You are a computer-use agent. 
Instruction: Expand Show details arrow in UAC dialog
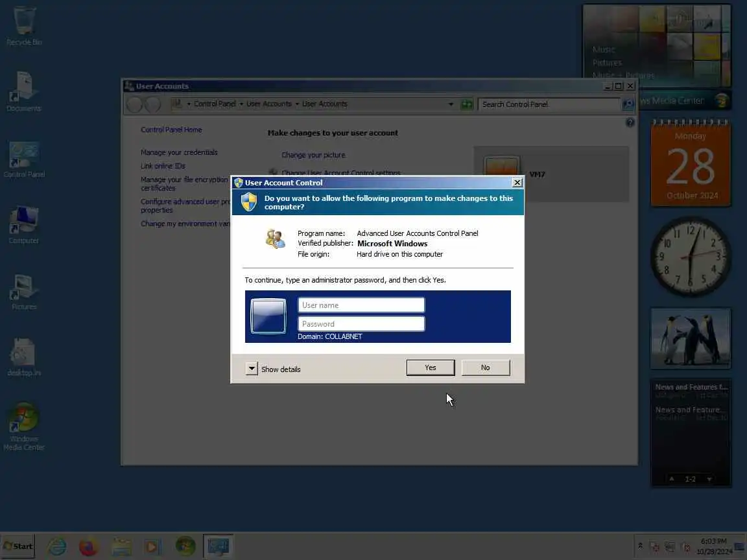point(252,369)
